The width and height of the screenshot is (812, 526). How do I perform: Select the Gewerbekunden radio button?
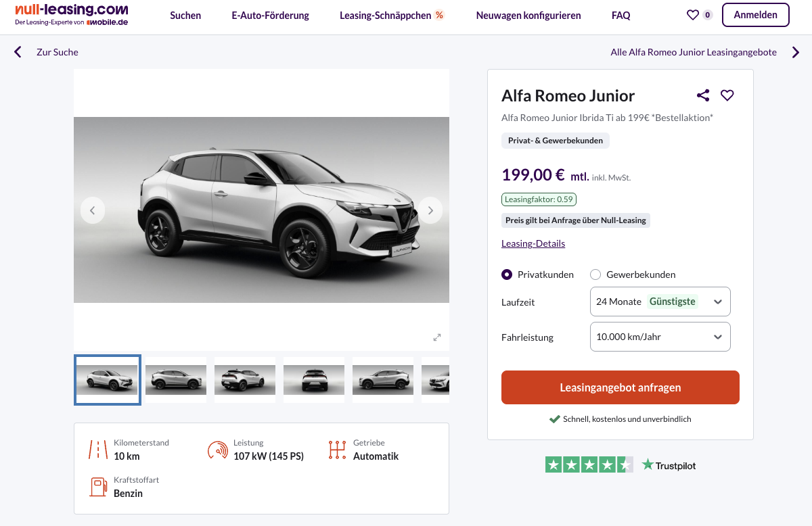(x=595, y=274)
